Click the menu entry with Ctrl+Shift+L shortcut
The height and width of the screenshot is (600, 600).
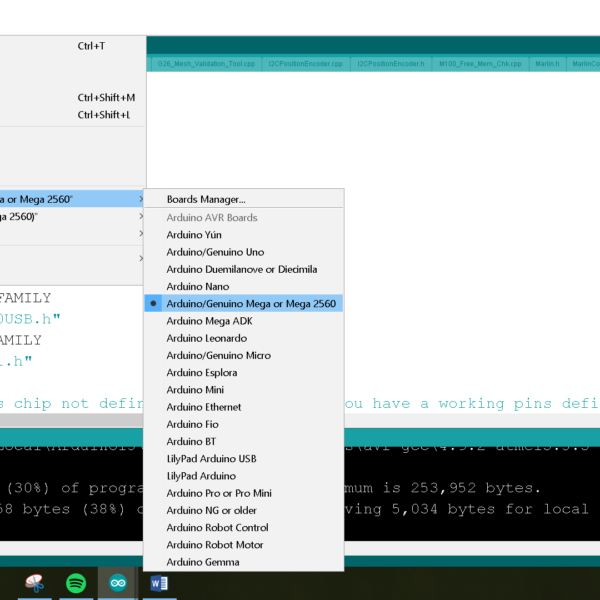pos(72,115)
